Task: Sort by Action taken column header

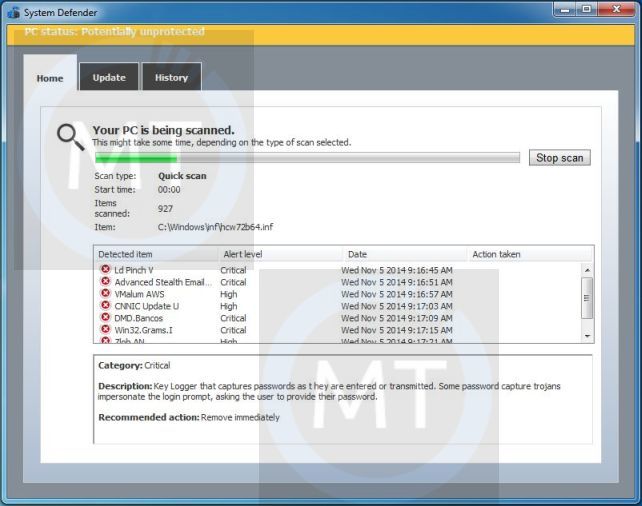Action: (530, 254)
